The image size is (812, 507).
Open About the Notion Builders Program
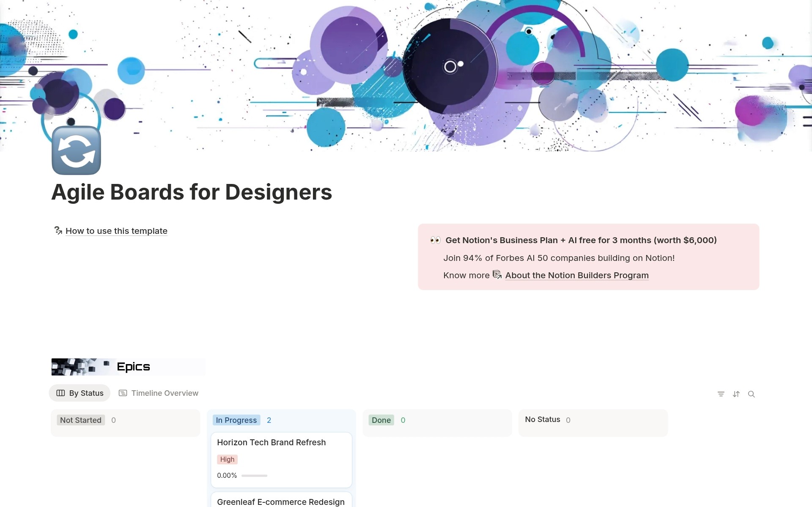point(576,275)
